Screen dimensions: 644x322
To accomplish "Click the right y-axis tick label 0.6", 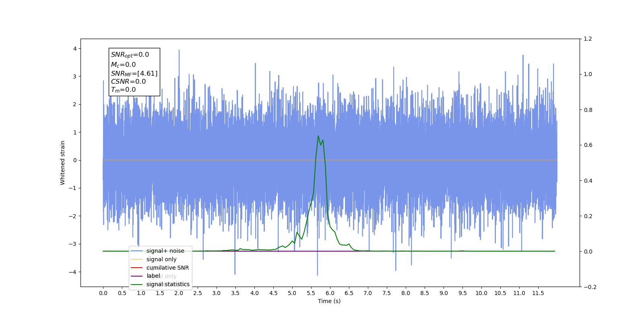I will point(588,145).
